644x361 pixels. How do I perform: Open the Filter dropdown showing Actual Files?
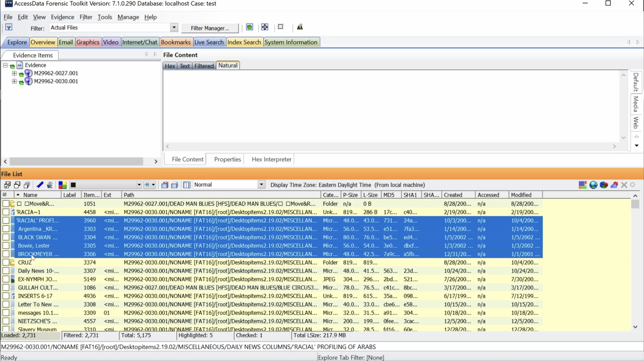(174, 27)
